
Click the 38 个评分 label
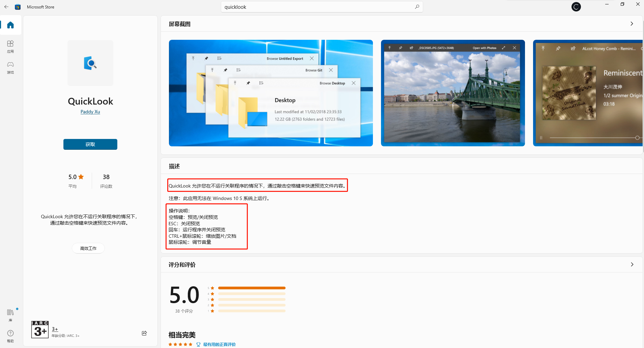coord(184,311)
